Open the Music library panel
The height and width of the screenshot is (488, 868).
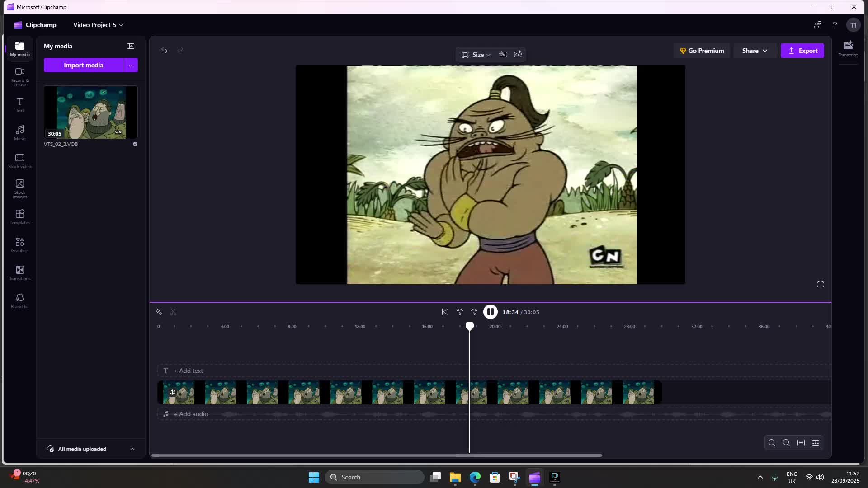coord(19,133)
